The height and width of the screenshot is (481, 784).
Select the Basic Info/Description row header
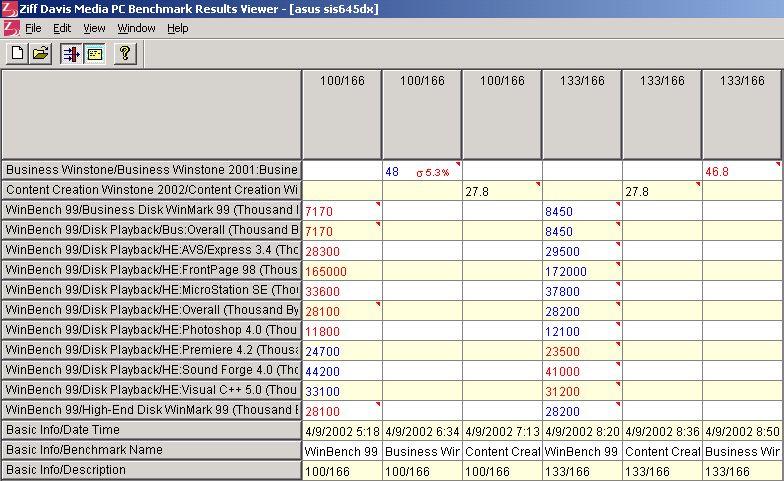point(152,470)
